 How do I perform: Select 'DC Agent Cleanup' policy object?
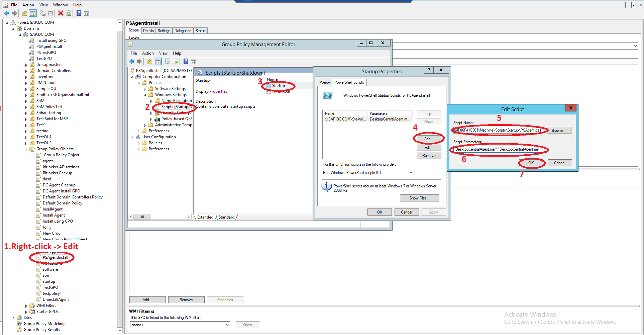(x=59, y=185)
